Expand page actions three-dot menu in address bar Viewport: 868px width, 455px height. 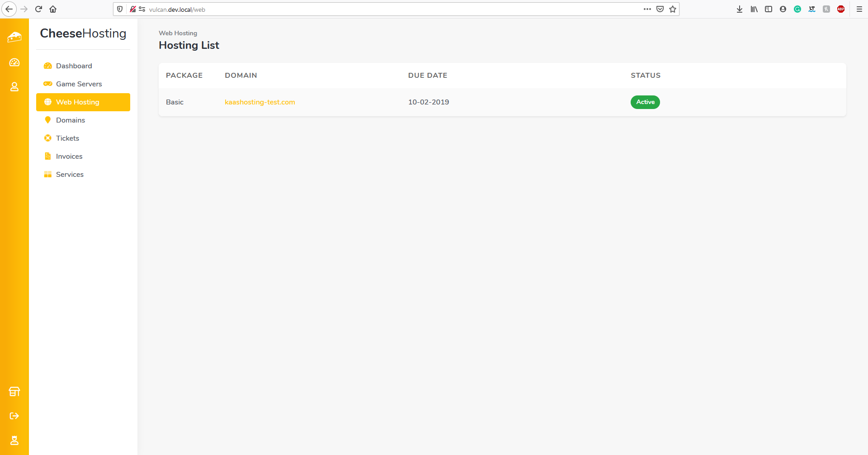647,9
